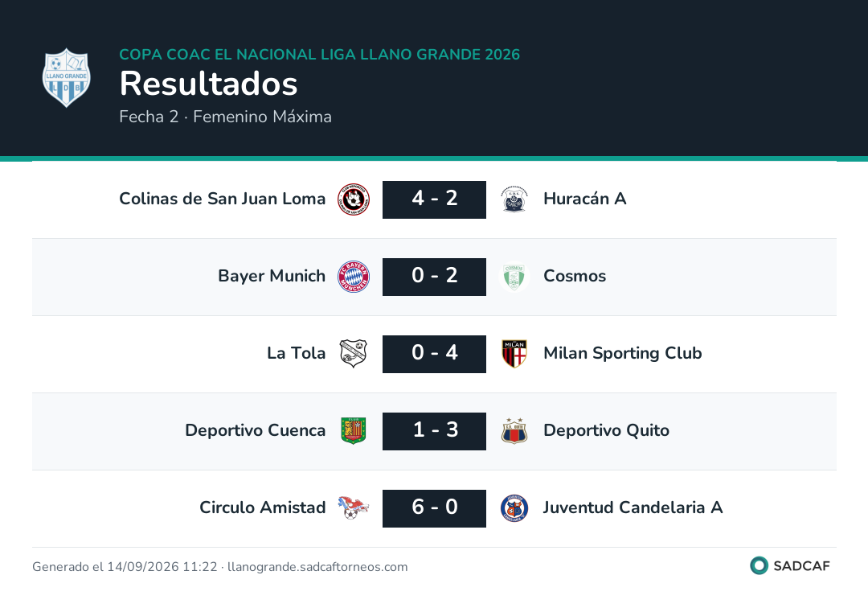
Task: Select the 0 - 4 match score
Action: tap(435, 354)
